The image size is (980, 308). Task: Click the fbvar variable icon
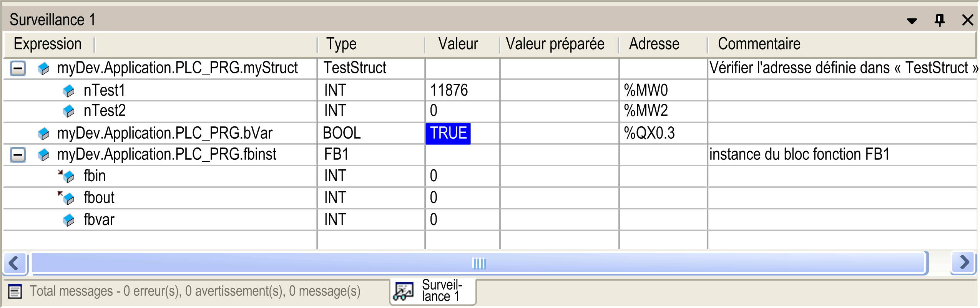68,220
